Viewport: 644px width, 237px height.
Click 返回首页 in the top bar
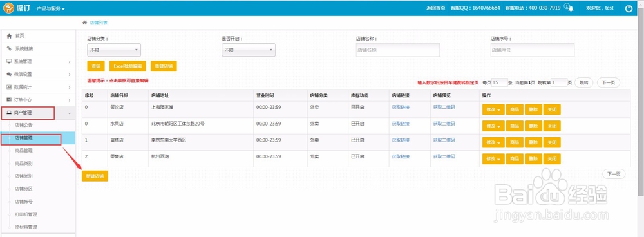pos(436,8)
